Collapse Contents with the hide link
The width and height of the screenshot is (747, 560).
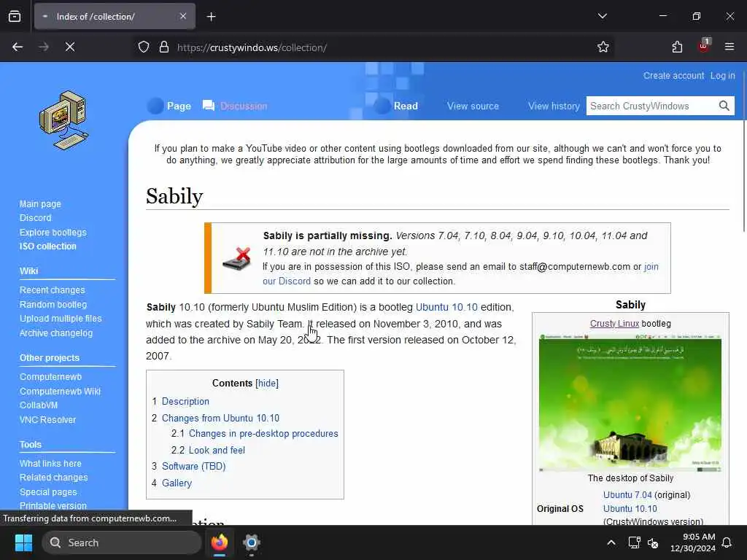(x=267, y=384)
